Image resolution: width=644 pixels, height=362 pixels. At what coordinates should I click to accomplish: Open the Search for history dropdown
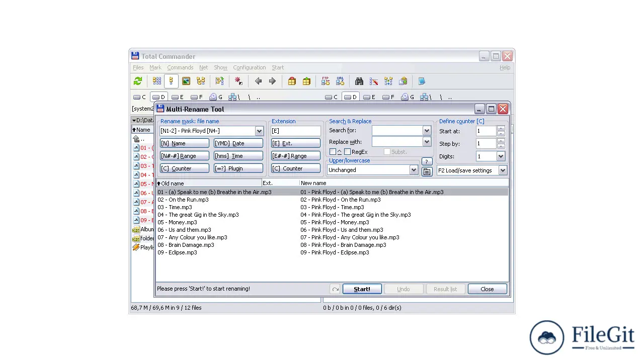coord(427,130)
